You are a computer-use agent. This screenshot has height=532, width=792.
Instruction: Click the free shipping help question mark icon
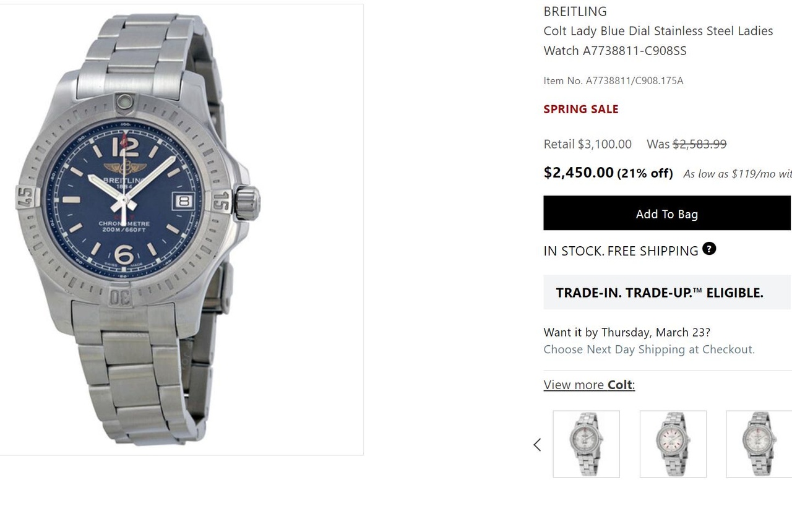709,249
